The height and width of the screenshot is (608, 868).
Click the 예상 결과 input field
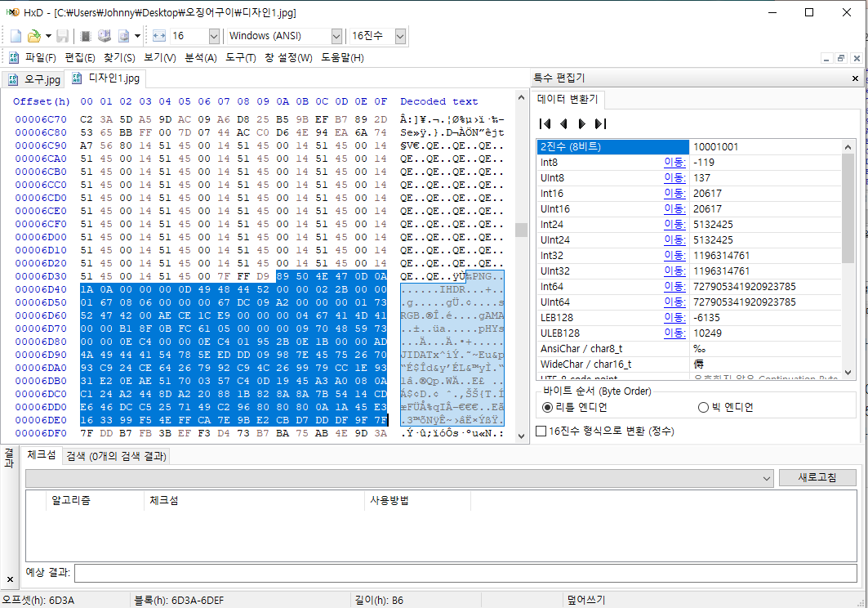(x=465, y=573)
